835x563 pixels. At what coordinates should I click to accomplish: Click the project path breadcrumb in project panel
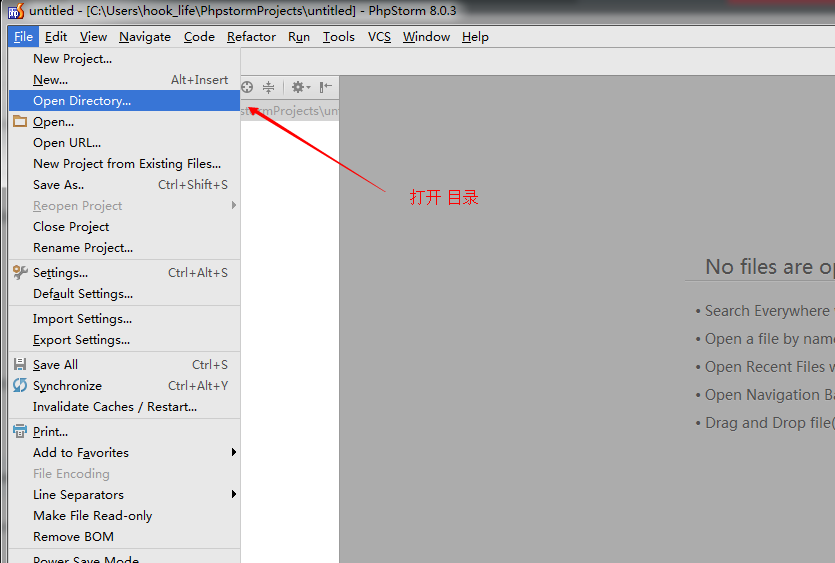[290, 111]
